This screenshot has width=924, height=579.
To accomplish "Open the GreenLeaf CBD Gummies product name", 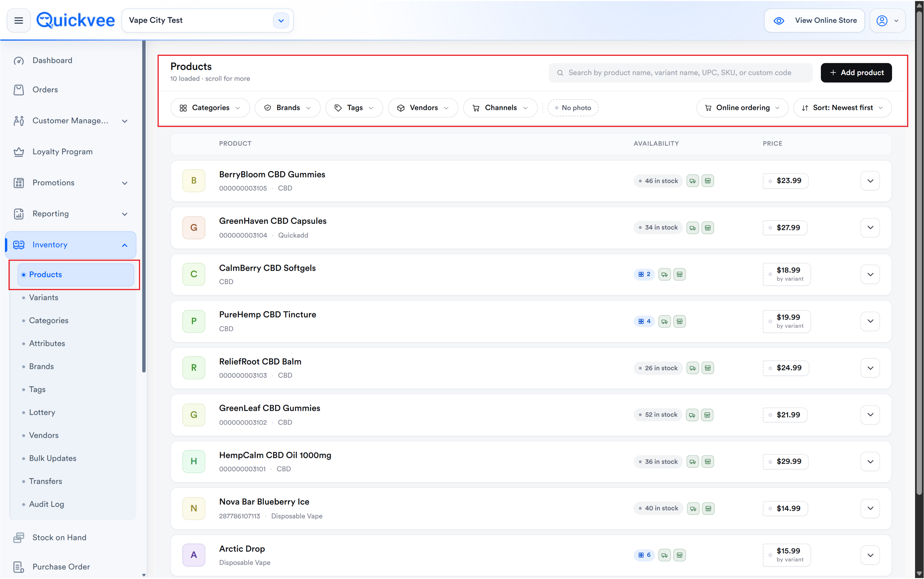I will pos(270,408).
